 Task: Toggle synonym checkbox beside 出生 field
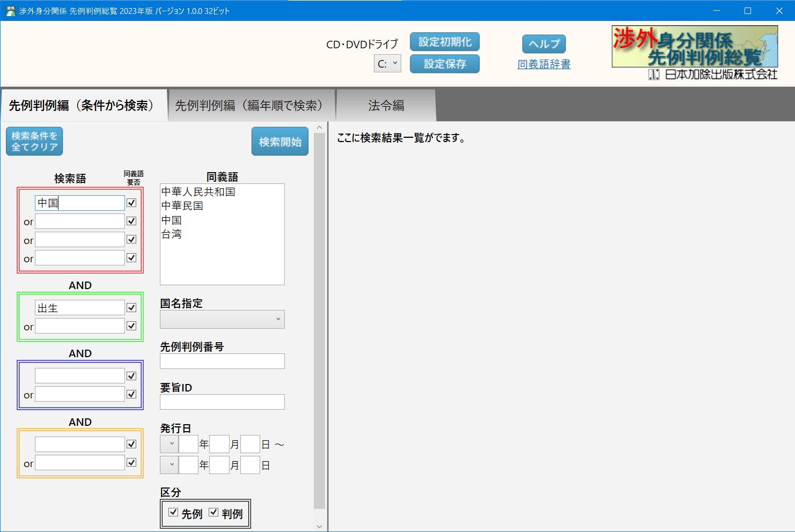[x=131, y=308]
